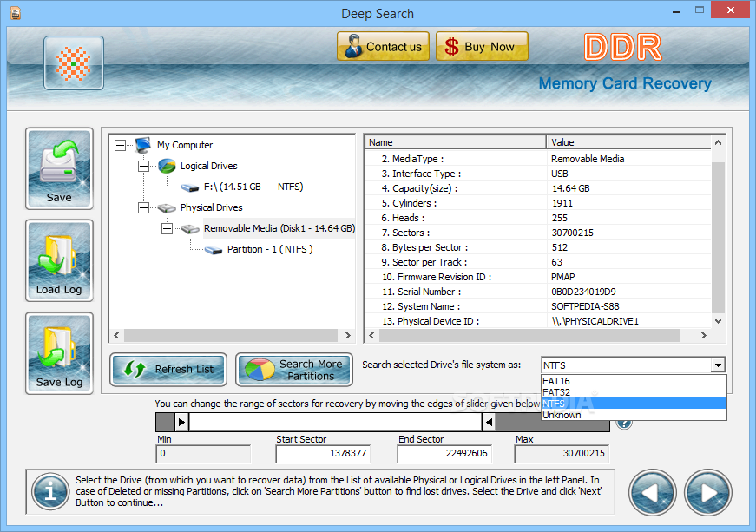Select the '14.64 GB' capacity value
This screenshot has width=756, height=532.
pos(571,188)
